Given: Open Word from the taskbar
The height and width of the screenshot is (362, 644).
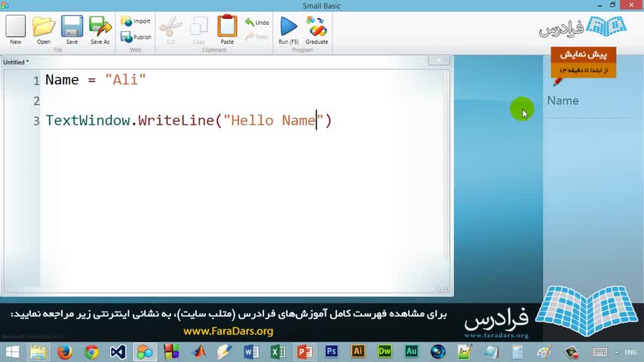Looking at the screenshot, I should (x=251, y=352).
